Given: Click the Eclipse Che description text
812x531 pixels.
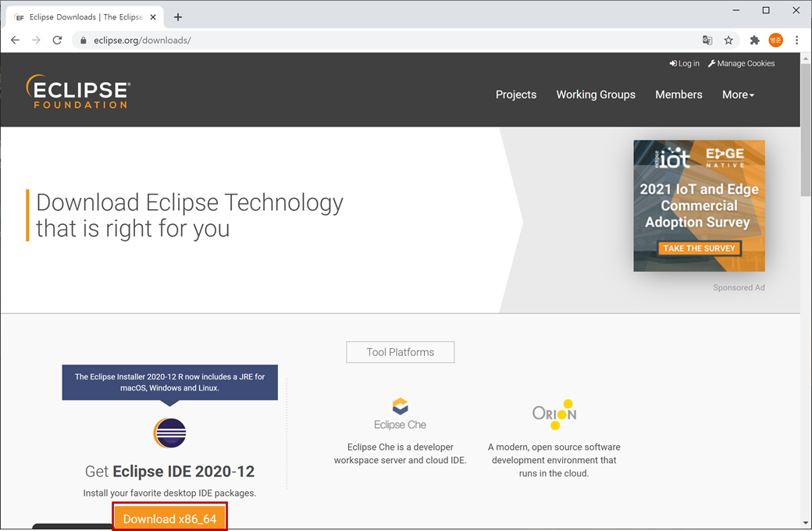Looking at the screenshot, I should pos(401,453).
